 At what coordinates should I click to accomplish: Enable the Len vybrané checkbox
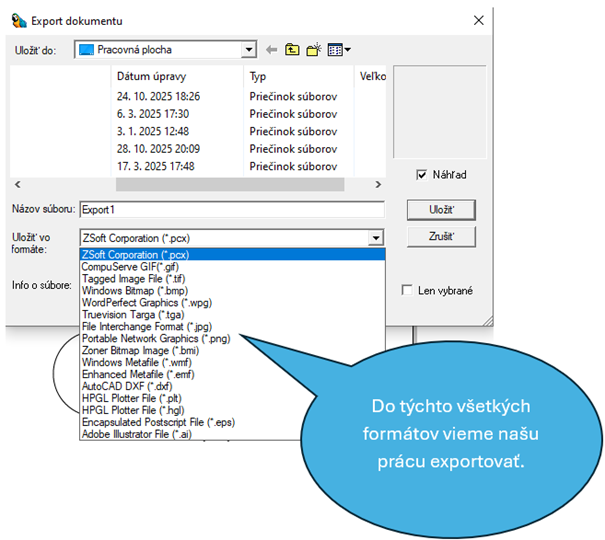(407, 291)
